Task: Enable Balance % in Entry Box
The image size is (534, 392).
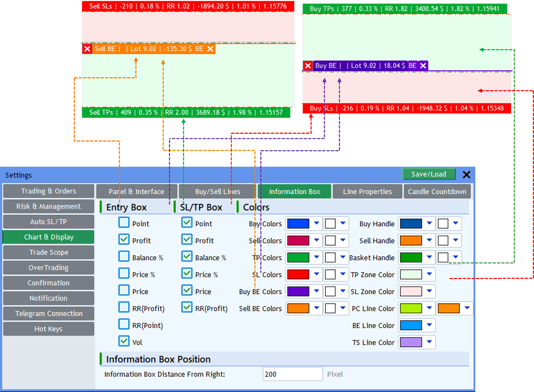Action: click(124, 256)
